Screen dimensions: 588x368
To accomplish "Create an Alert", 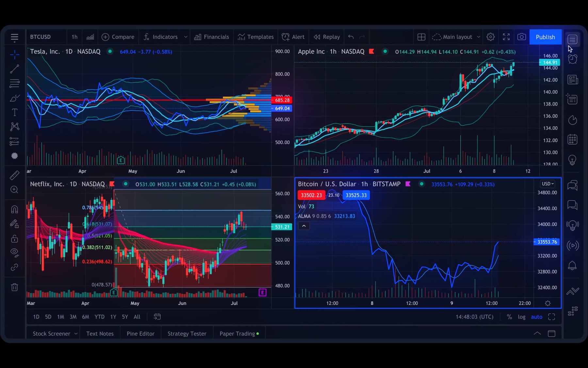I will tap(293, 37).
